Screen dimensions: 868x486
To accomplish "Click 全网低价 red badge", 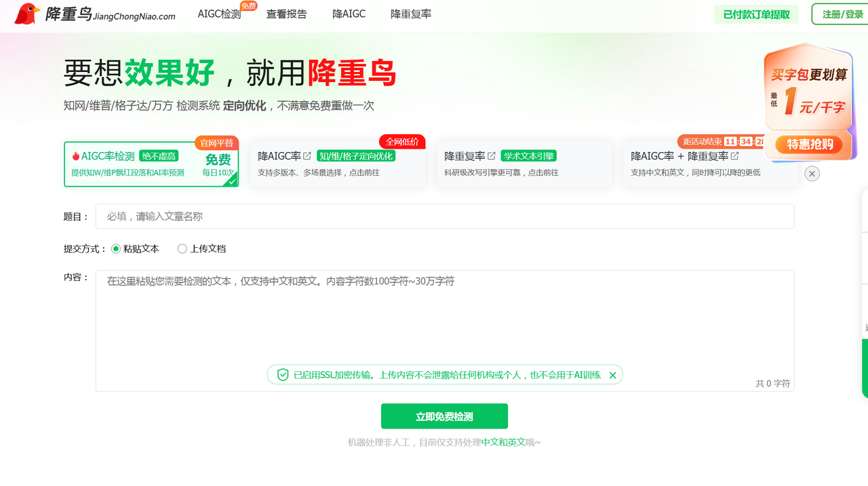I will [x=402, y=142].
